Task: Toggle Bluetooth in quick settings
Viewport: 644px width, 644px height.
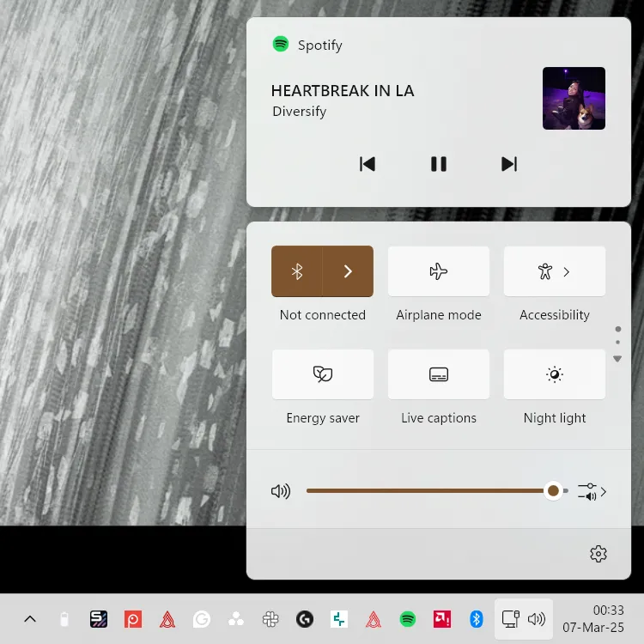Action: (x=297, y=271)
